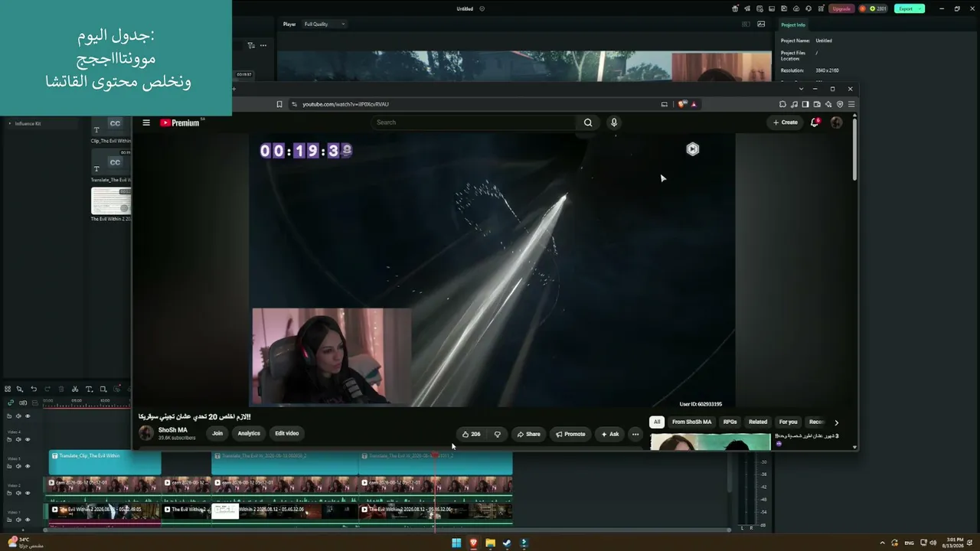Open the YouTube account avatar menu
The height and width of the screenshot is (551, 980).
(x=836, y=122)
